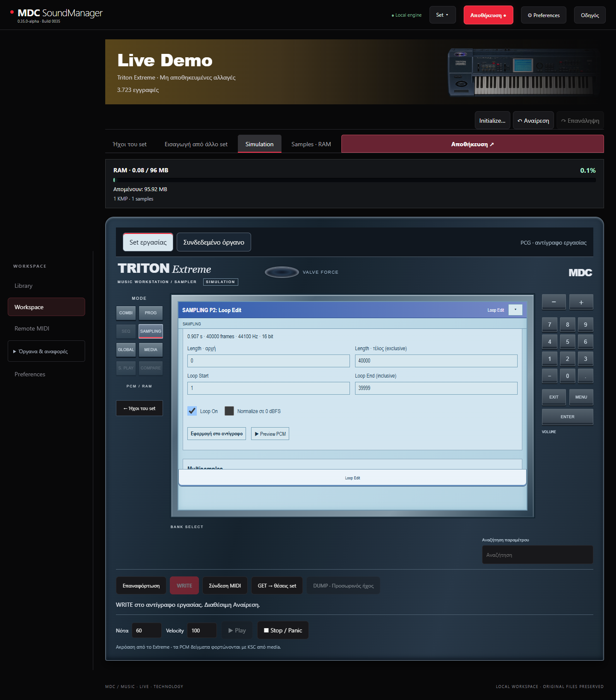616x700 pixels.
Task: Click the Αναζήτηση parameter search field
Action: coord(537,555)
